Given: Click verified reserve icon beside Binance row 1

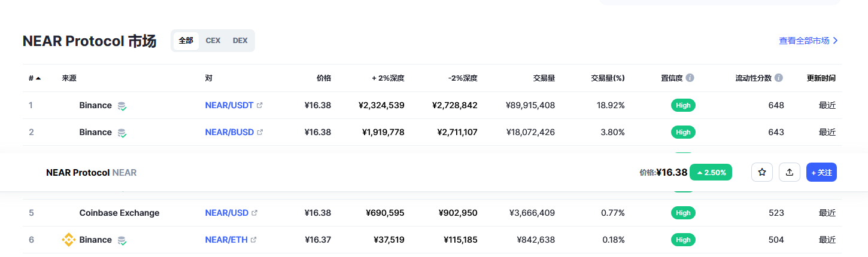Looking at the screenshot, I should pos(122,106).
